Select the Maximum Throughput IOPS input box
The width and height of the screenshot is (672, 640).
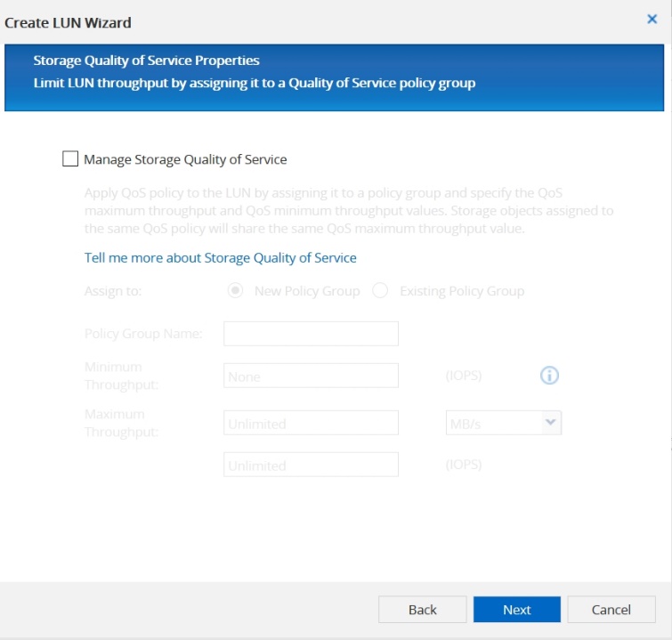click(x=311, y=465)
